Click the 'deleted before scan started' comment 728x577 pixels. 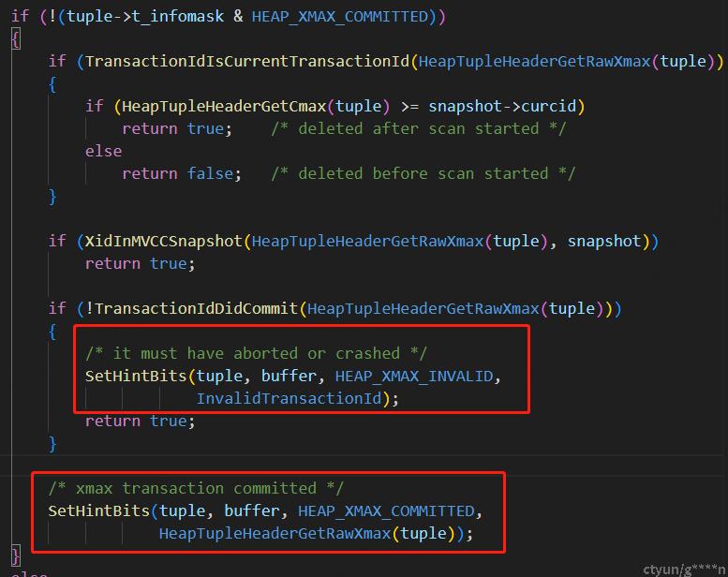(x=423, y=173)
